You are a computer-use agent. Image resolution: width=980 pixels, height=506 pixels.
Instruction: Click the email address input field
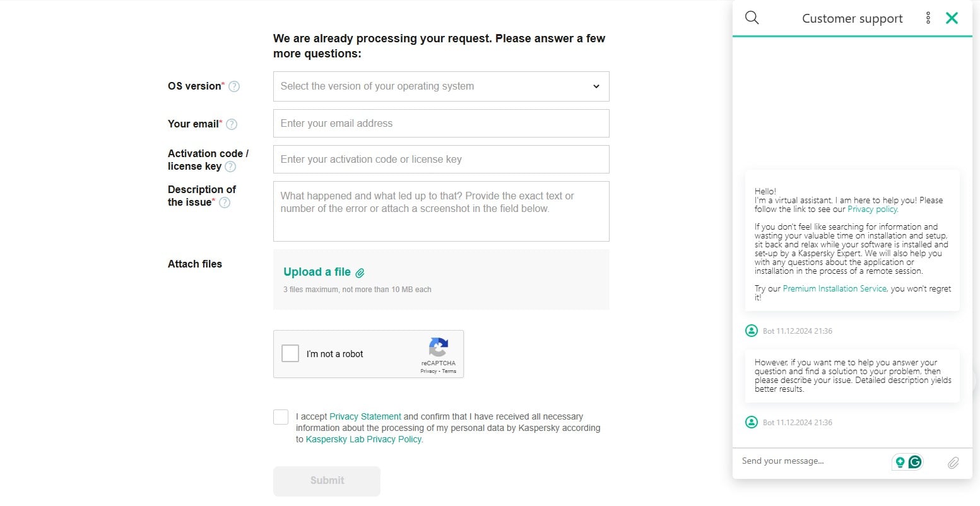tap(440, 123)
